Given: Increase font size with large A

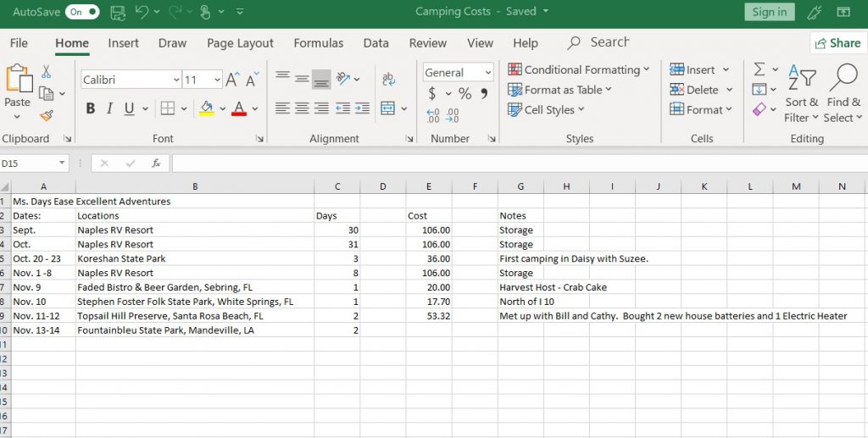Looking at the screenshot, I should 232,80.
